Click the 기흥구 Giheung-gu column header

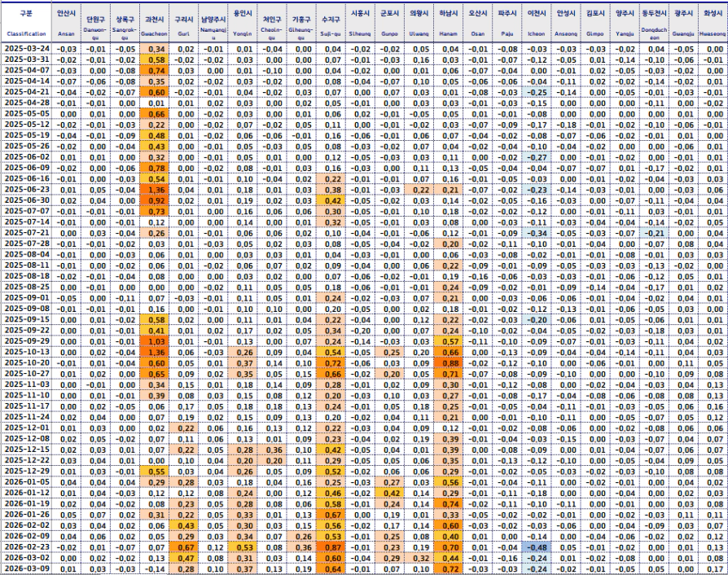(x=300, y=22)
